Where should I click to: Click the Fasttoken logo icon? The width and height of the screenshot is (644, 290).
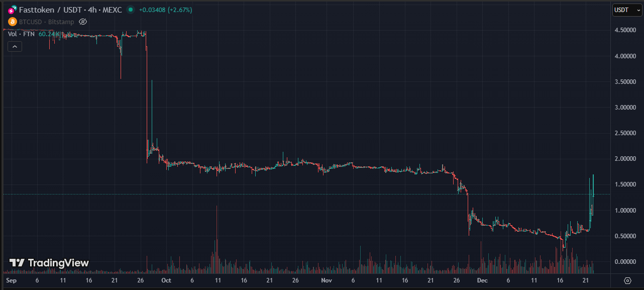[x=12, y=10]
